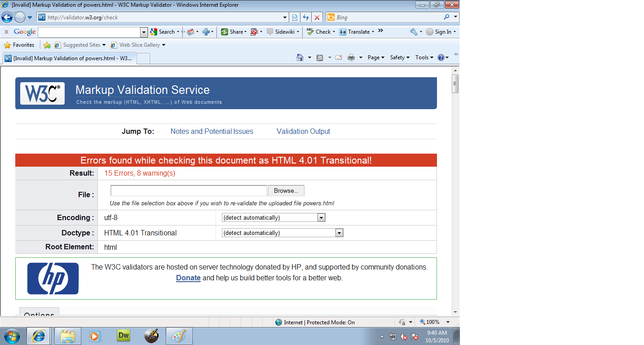Viewport: 644px width, 345px height.
Task: Click the Read Mail envelope icon
Action: tap(339, 57)
